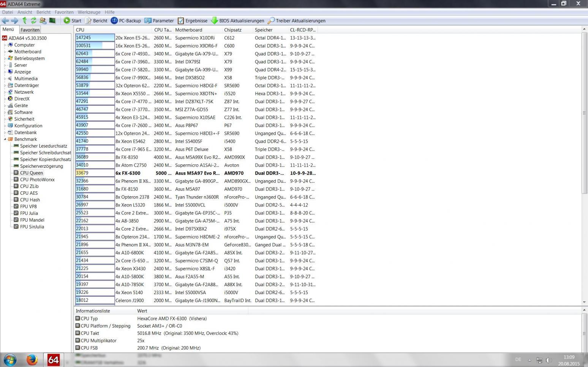
Task: Expand the Computer tree node
Action: coord(5,45)
